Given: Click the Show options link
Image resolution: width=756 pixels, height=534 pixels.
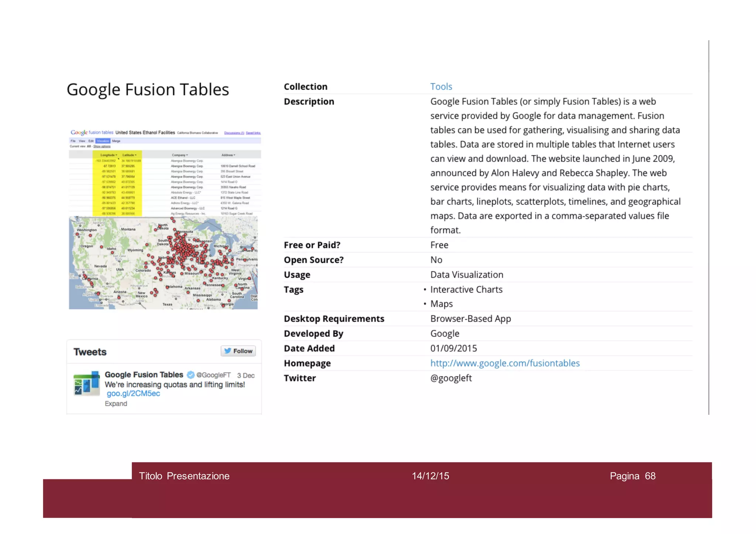Looking at the screenshot, I should pyautogui.click(x=102, y=147).
